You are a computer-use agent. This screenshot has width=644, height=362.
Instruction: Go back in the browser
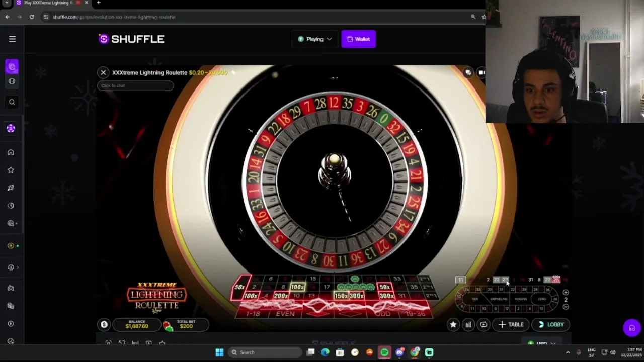pos(8,17)
